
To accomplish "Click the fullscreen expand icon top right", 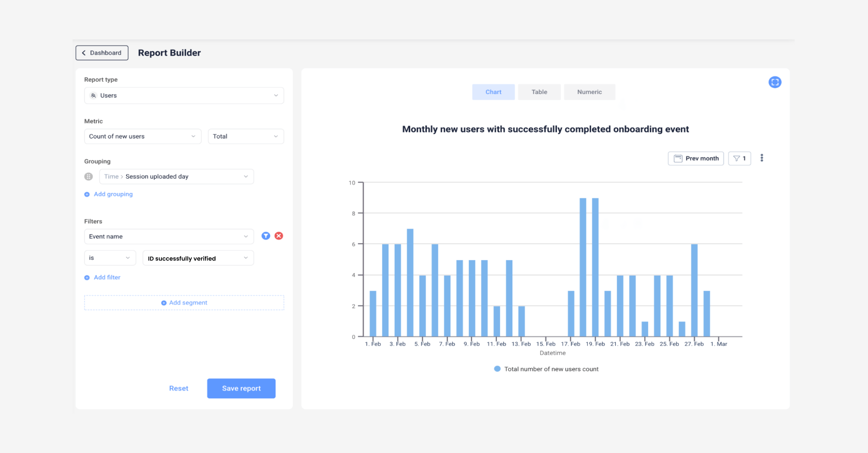I will [775, 82].
